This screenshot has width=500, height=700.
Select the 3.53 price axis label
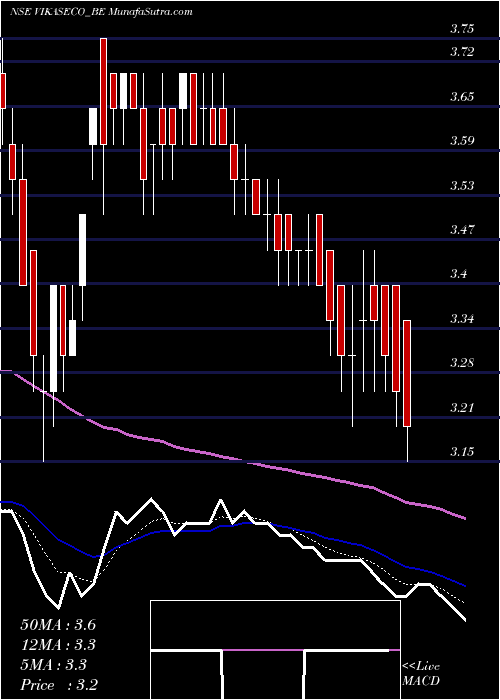(x=462, y=186)
